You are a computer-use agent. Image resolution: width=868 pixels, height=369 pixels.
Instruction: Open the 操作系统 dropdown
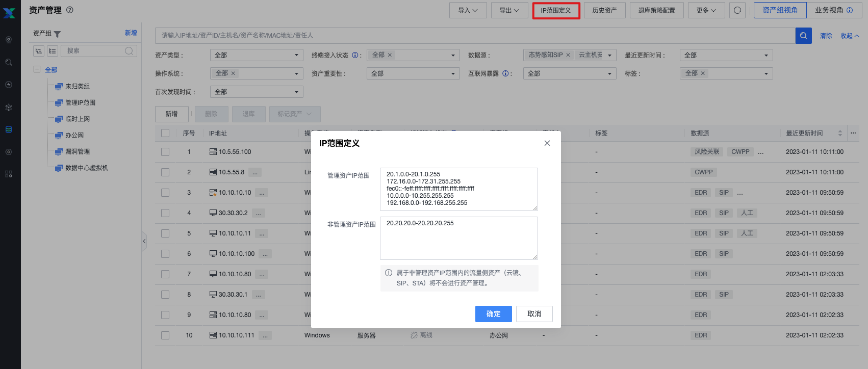click(x=257, y=73)
